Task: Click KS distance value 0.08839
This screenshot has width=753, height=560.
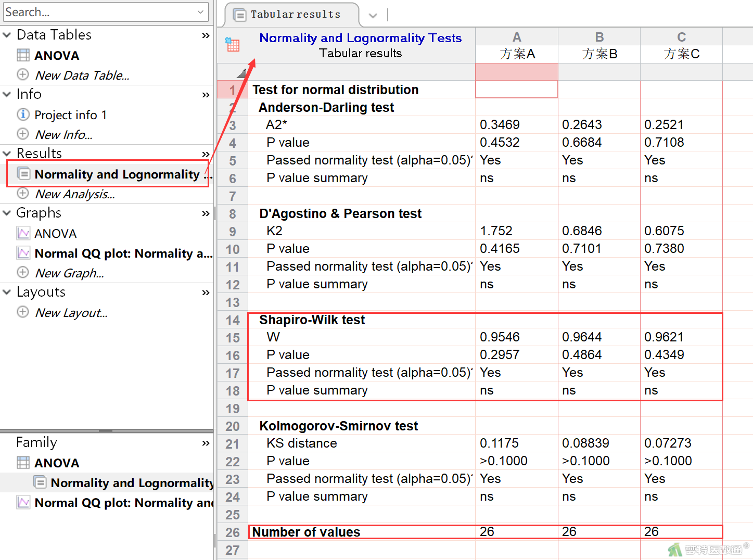Action: click(x=585, y=443)
